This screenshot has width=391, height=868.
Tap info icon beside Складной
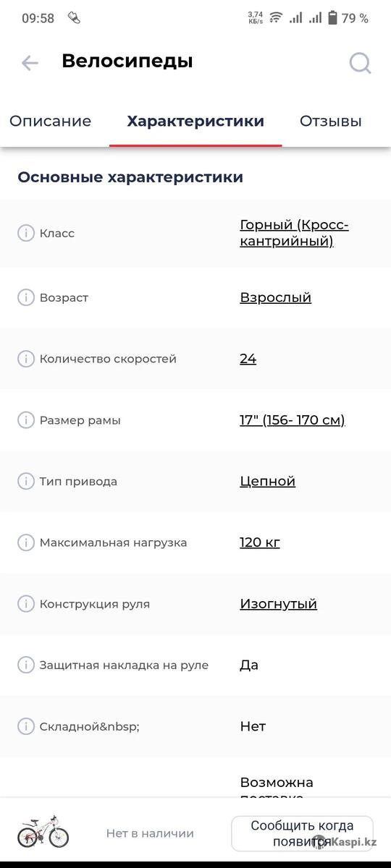click(26, 726)
